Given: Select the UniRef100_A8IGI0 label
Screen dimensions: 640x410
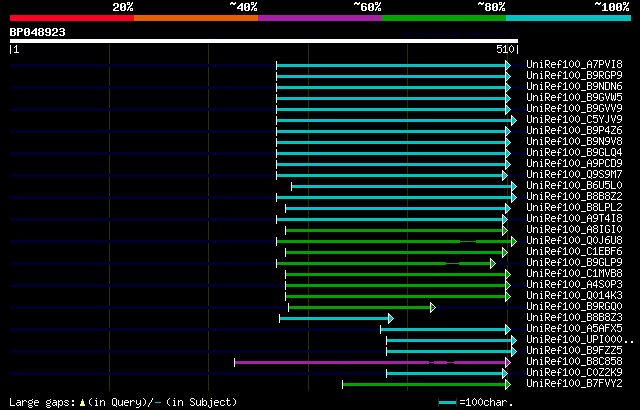Looking at the screenshot, I should click(574, 230).
